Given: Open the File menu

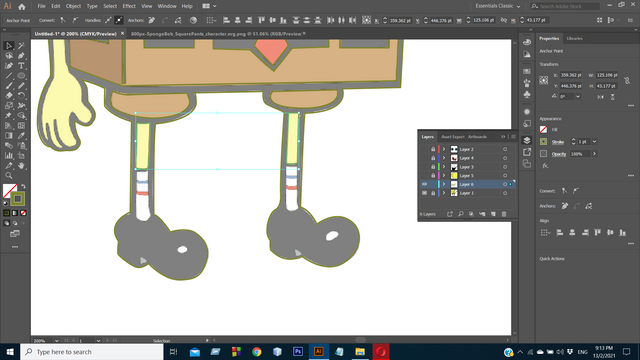Looking at the screenshot, I should [x=41, y=6].
